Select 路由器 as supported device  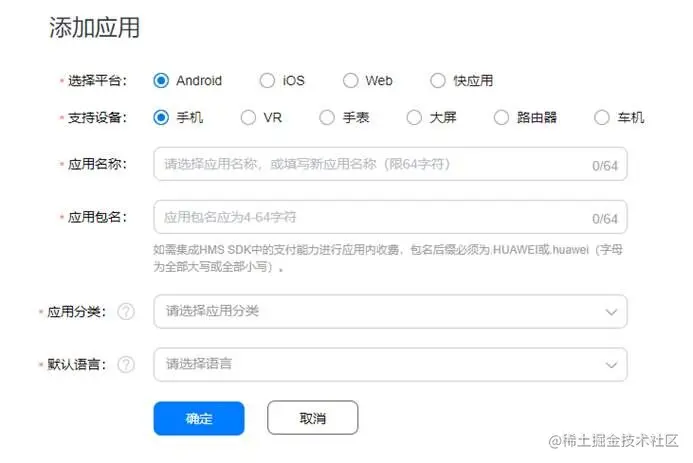[501, 118]
